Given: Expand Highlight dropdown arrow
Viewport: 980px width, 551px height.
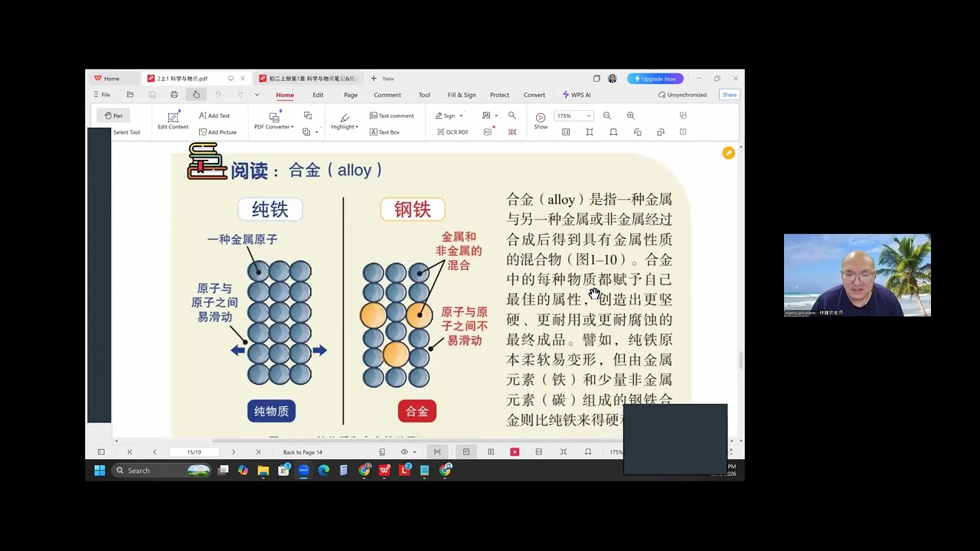Looking at the screenshot, I should [x=357, y=127].
